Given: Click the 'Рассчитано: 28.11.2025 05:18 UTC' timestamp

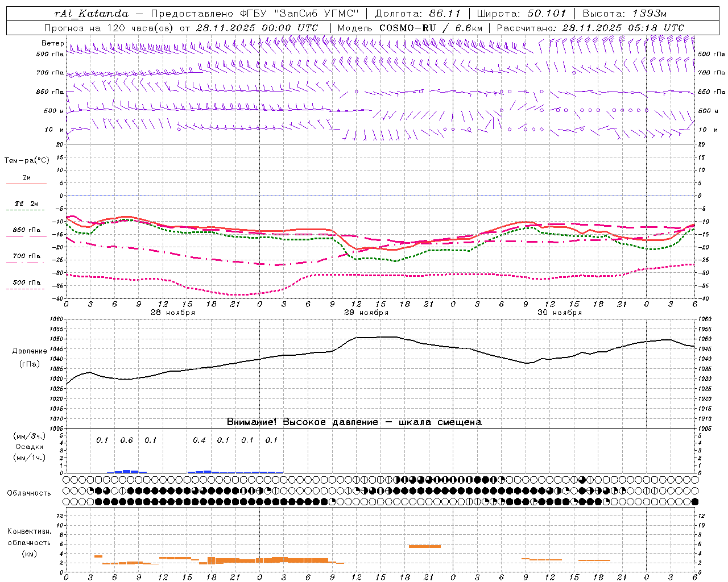Looking at the screenshot, I should pyautogui.click(x=590, y=28).
